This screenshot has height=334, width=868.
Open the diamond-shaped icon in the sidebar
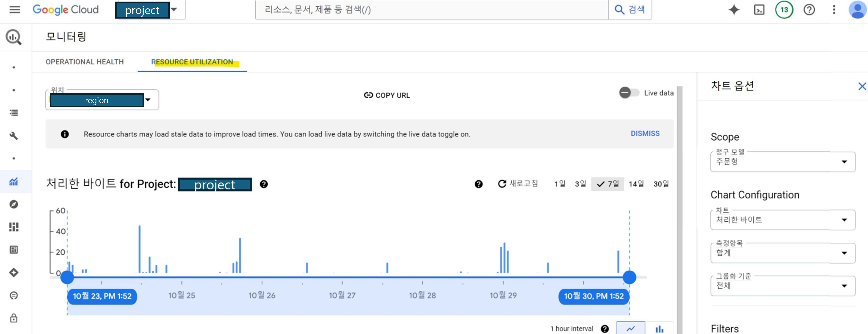tap(14, 273)
